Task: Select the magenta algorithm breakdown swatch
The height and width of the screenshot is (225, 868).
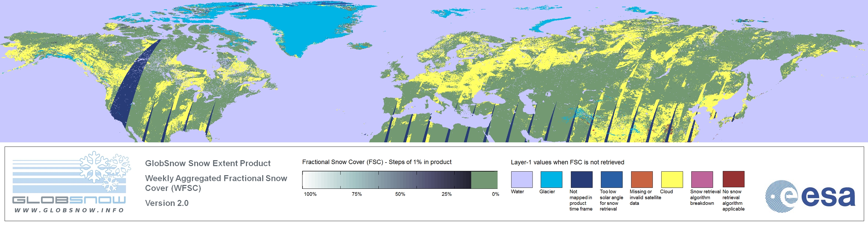Action: pyautogui.click(x=702, y=179)
